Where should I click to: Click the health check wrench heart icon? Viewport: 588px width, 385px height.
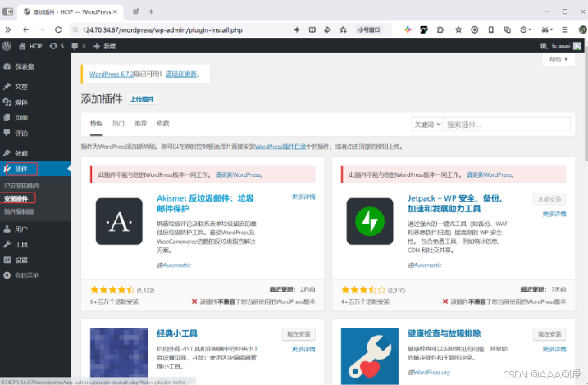tap(370, 356)
